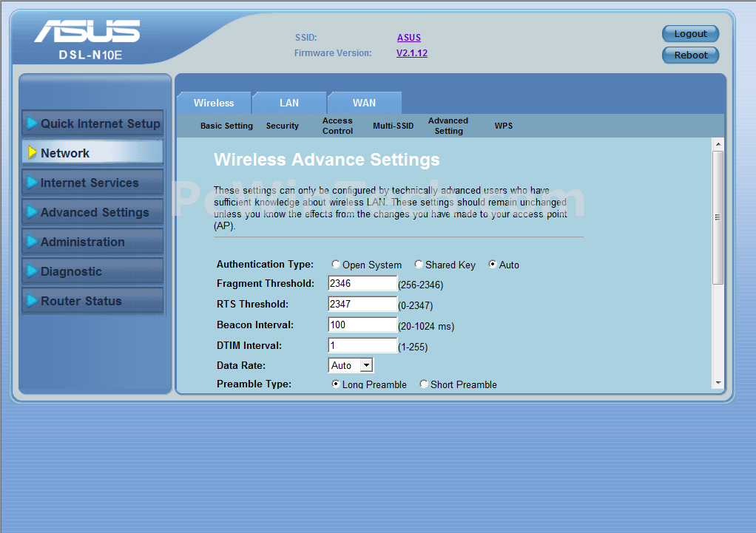Select Auto authentication type
Screen dimensions: 756x533
[x=492, y=264]
